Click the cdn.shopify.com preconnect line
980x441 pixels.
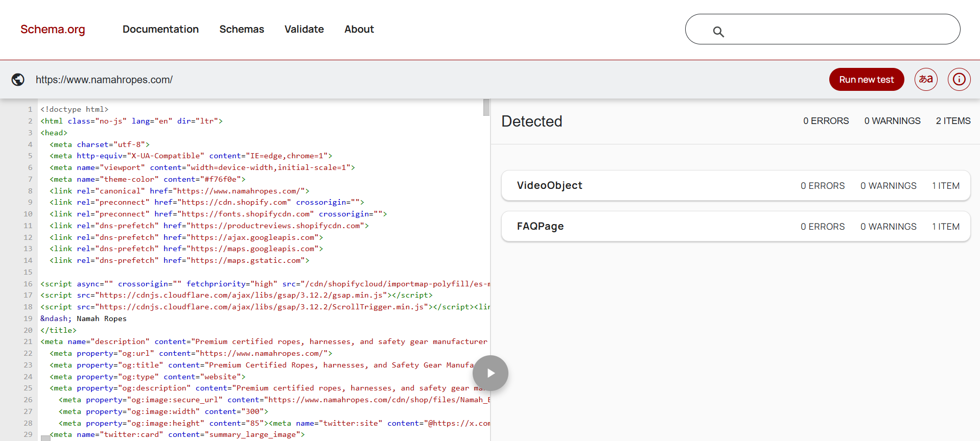207,202
